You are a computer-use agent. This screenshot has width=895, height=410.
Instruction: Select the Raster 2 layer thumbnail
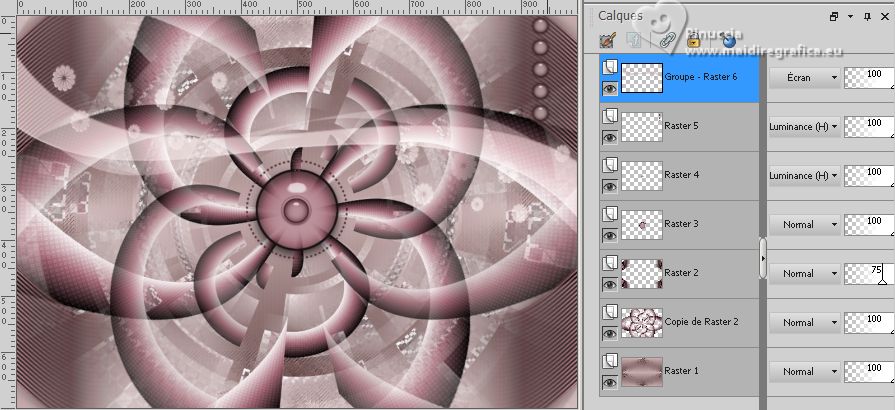coord(642,274)
